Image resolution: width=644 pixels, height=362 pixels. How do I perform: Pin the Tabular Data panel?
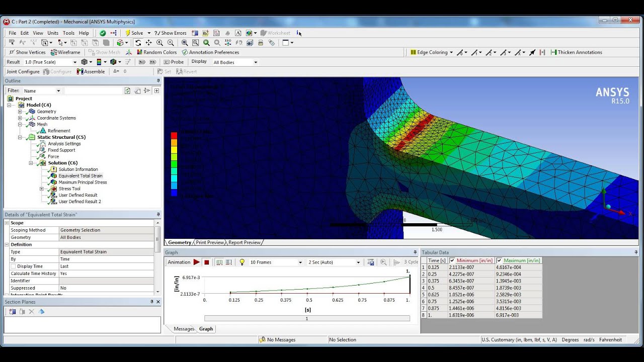pos(636,252)
